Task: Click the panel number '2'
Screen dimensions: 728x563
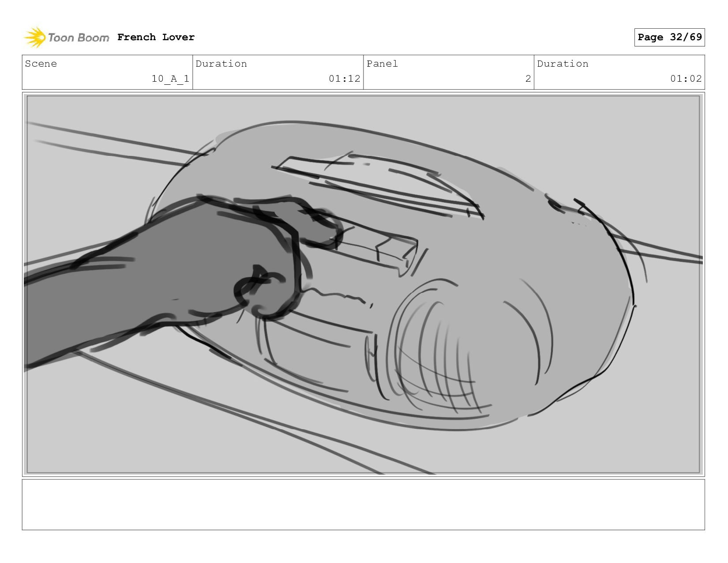Action: click(x=528, y=79)
